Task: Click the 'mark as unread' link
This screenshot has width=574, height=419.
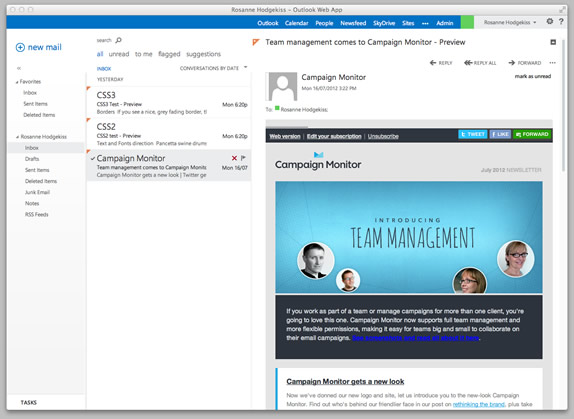Action: (533, 76)
